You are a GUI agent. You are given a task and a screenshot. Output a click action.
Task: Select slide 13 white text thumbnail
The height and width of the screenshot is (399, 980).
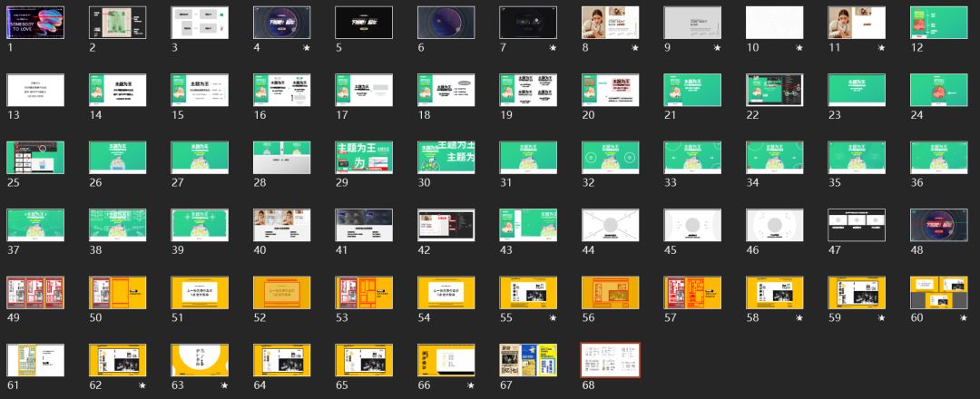pyautogui.click(x=35, y=90)
